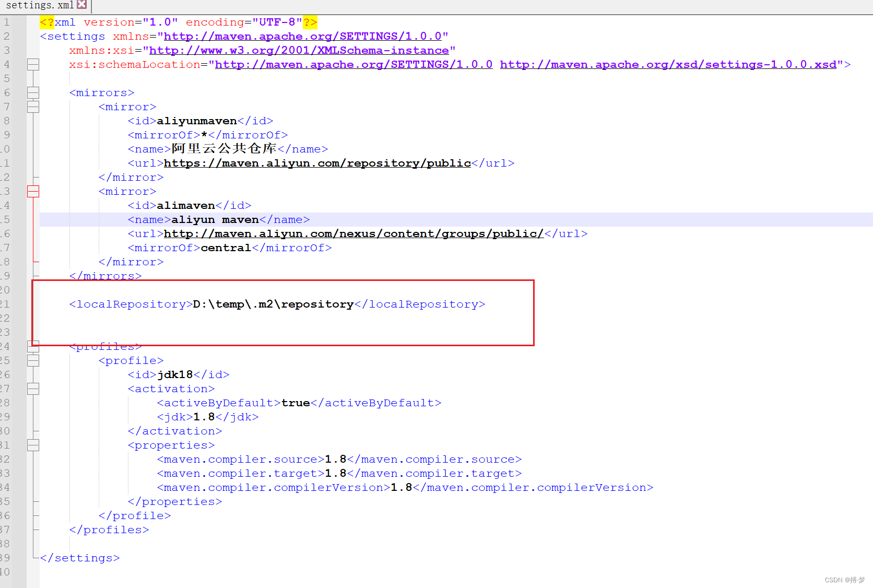Screen dimensions: 873x588
Task: Open the settings-1.0.0.xsd schema link
Action: (x=668, y=65)
